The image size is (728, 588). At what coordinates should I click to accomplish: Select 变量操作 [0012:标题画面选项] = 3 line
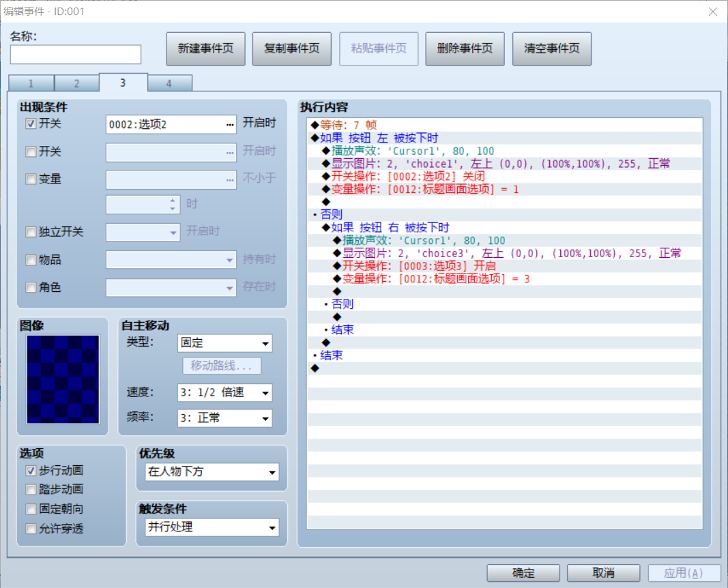(505, 279)
